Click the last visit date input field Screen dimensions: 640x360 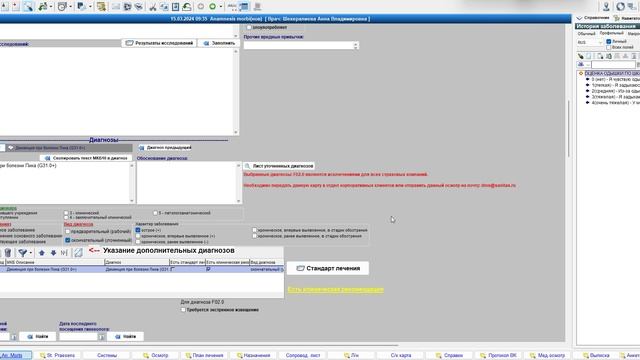click(78, 337)
